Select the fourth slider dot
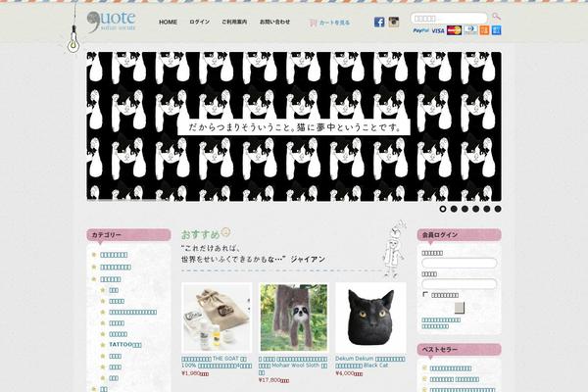The height and width of the screenshot is (392, 588). click(x=476, y=209)
